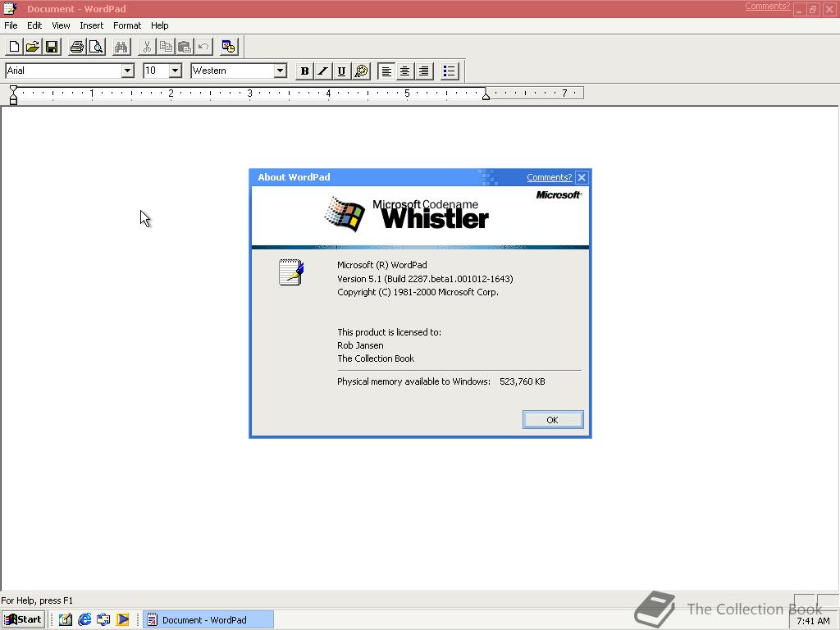This screenshot has width=840, height=630.
Task: Open the Format menu
Action: coord(127,25)
